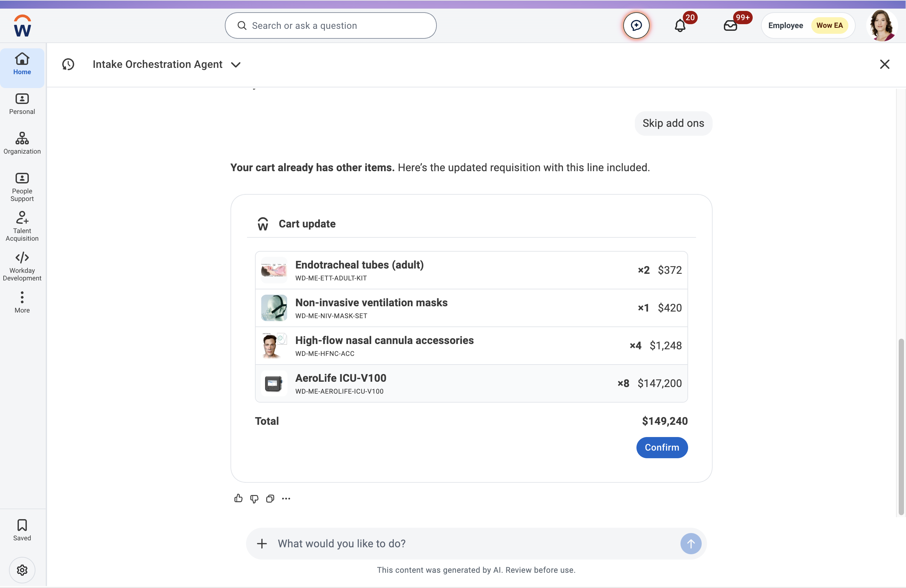Open Talent Acquisition in sidebar

[22, 226]
